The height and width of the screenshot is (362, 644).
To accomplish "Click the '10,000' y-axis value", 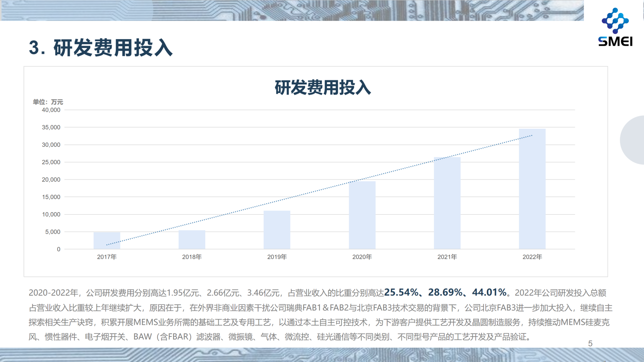I will point(51,215).
